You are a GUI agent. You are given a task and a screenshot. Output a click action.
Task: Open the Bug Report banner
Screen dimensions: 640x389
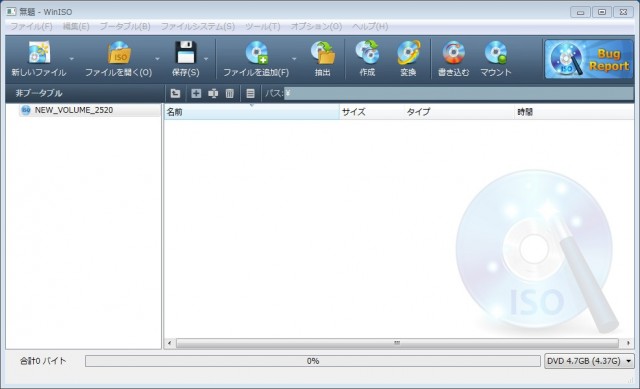pyautogui.click(x=589, y=59)
